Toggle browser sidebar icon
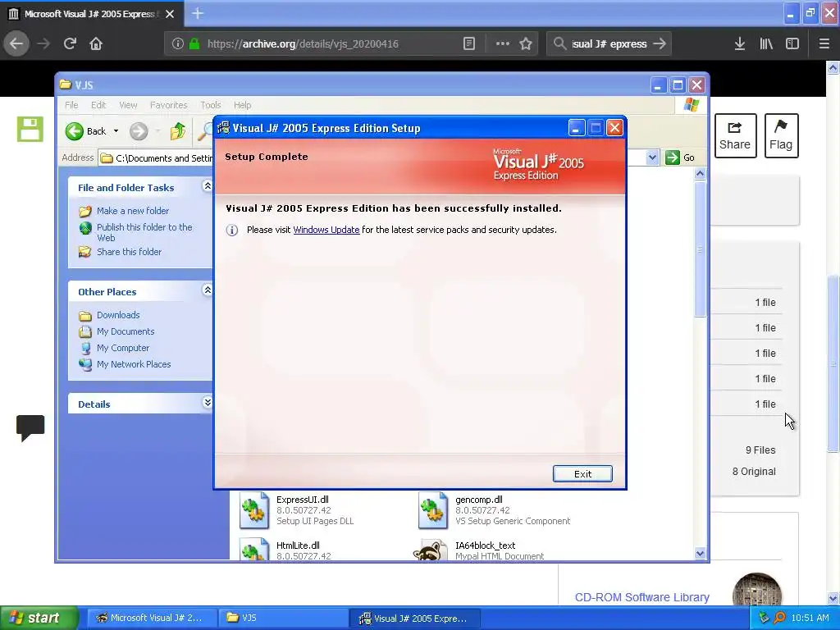This screenshot has height=630, width=840. pyautogui.click(x=792, y=43)
